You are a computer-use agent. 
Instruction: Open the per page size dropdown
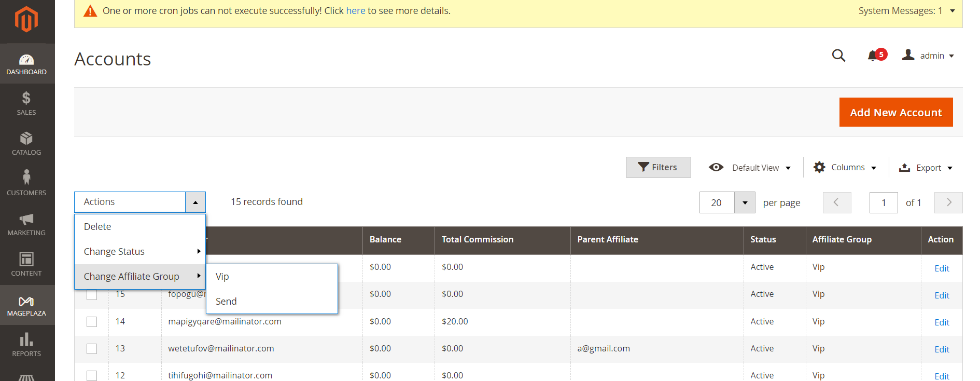[x=745, y=203]
